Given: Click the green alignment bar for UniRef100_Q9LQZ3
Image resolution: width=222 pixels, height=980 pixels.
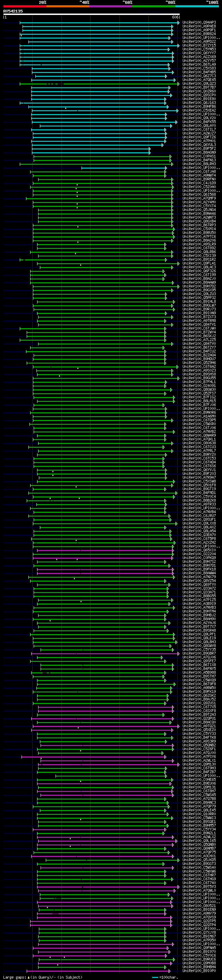Looking at the screenshot, I should (x=100, y=84).
